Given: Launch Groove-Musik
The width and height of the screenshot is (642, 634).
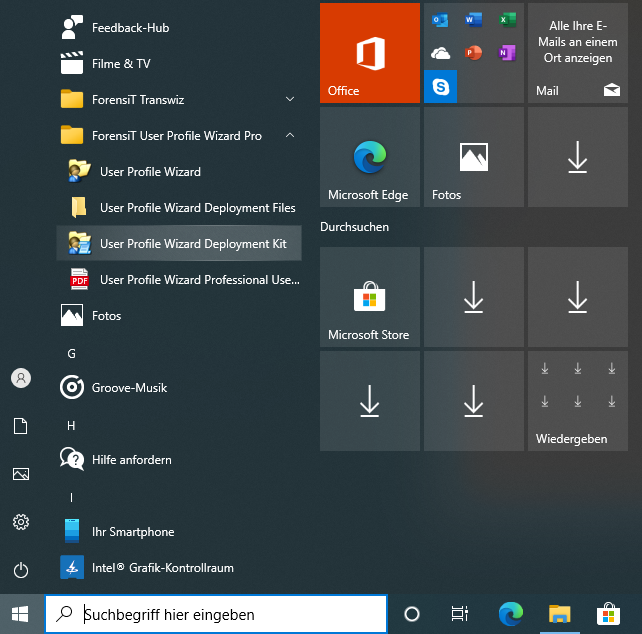Looking at the screenshot, I should point(179,387).
